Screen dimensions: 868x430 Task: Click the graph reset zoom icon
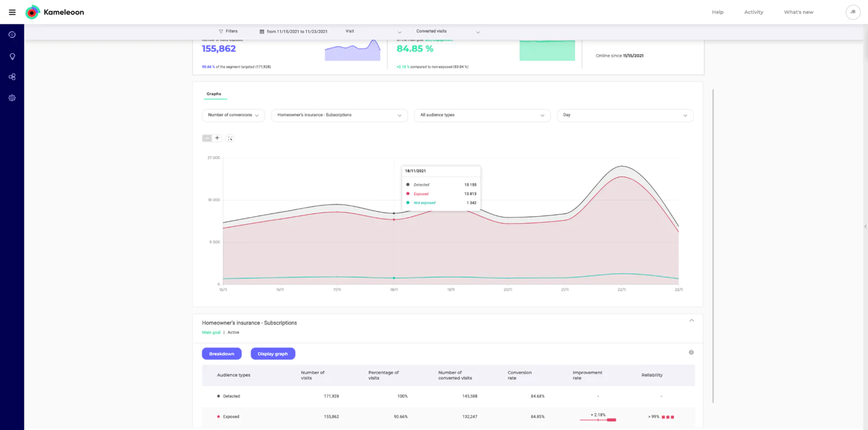(230, 138)
